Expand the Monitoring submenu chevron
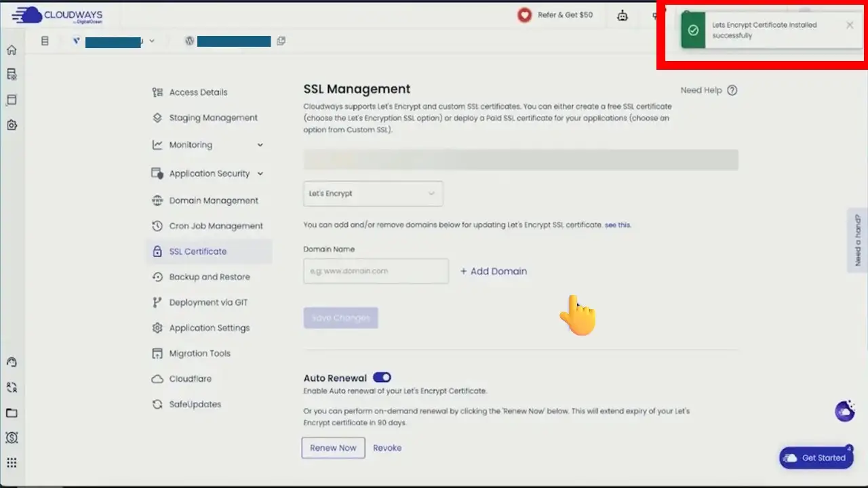 tap(260, 144)
